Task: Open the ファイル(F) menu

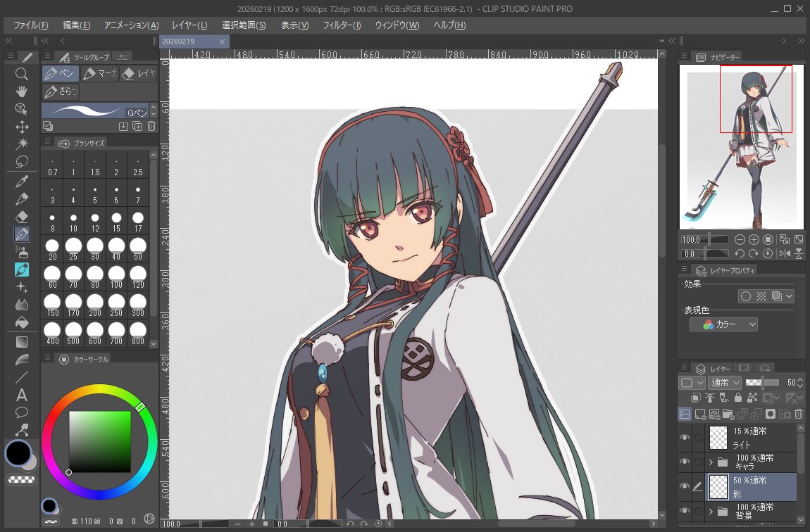Action: [x=30, y=25]
